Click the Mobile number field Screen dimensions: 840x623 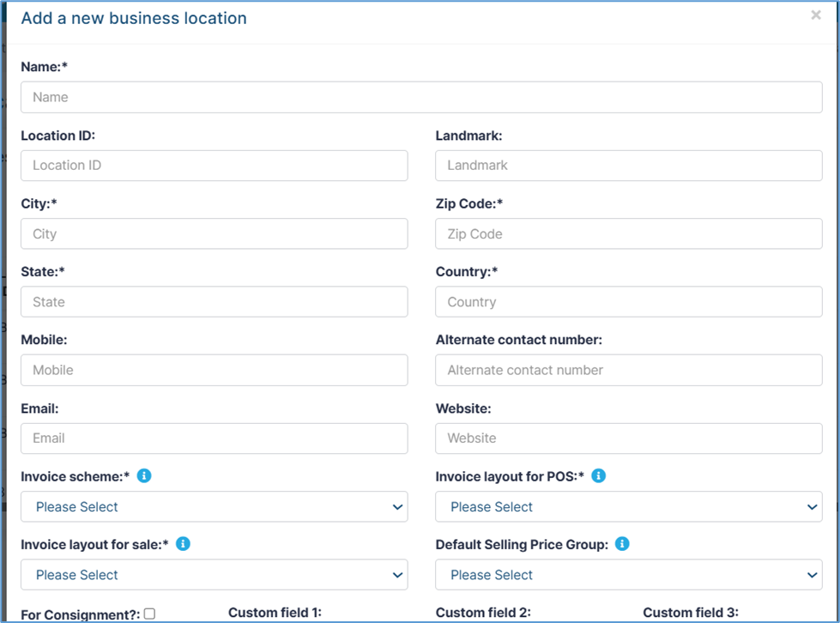(x=214, y=370)
